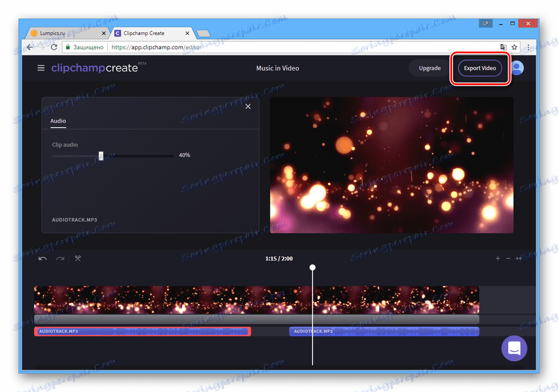Zoom in the timeline with plus icon
Image resolution: width=558 pixels, height=392 pixels.
click(x=498, y=258)
